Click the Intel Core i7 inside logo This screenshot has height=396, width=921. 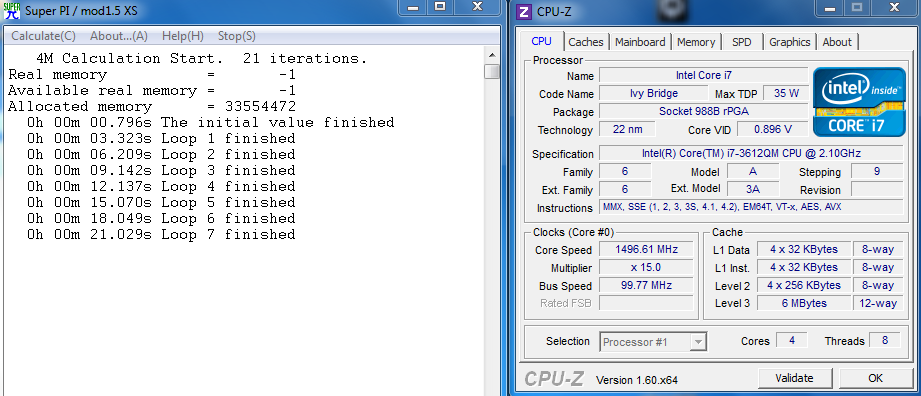(859, 102)
